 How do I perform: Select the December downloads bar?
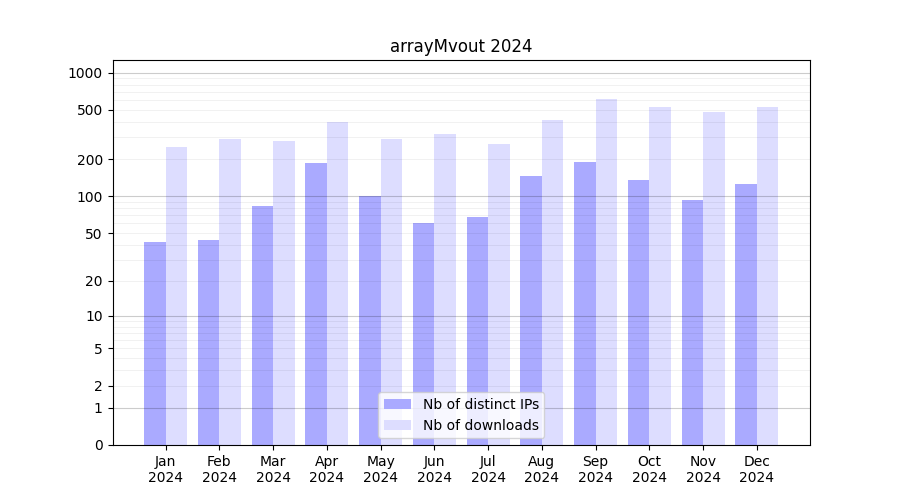[767, 276]
